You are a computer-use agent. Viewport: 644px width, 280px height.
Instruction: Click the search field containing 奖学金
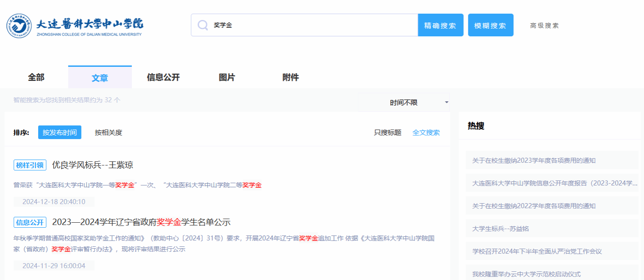(x=314, y=25)
